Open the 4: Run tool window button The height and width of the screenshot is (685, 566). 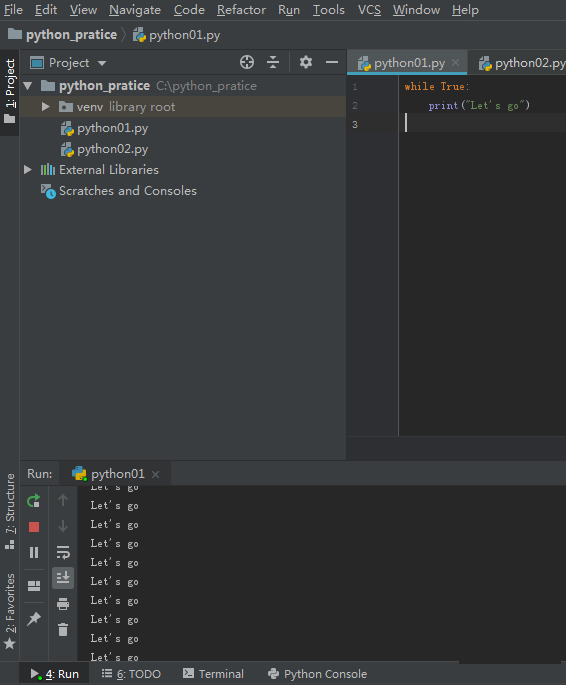[55, 674]
